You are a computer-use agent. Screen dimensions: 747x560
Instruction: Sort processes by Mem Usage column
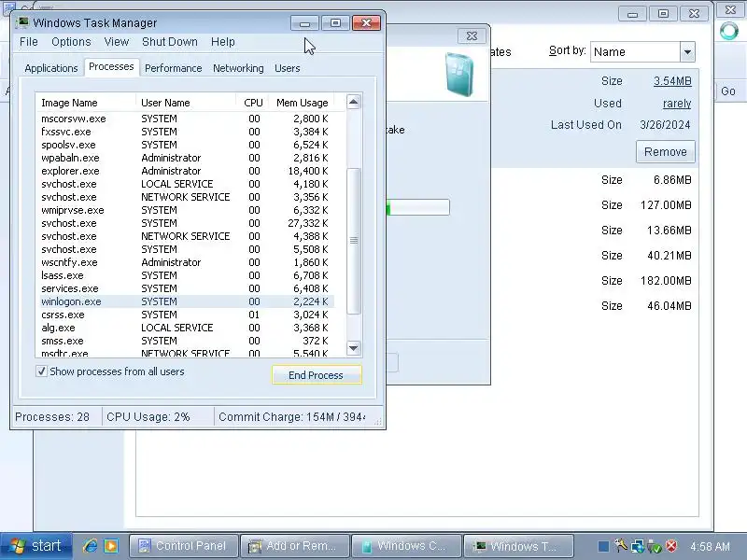click(301, 103)
